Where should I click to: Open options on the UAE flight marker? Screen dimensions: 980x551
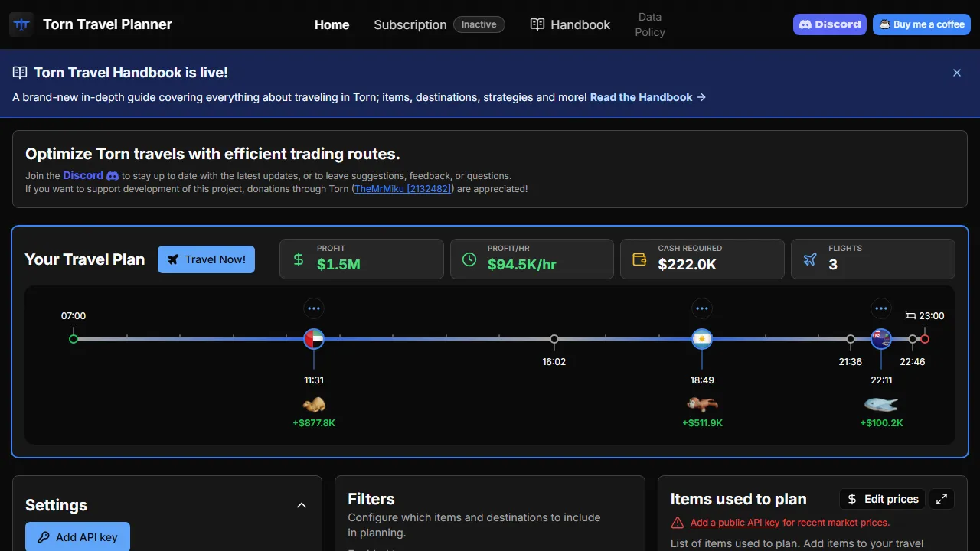pyautogui.click(x=314, y=308)
